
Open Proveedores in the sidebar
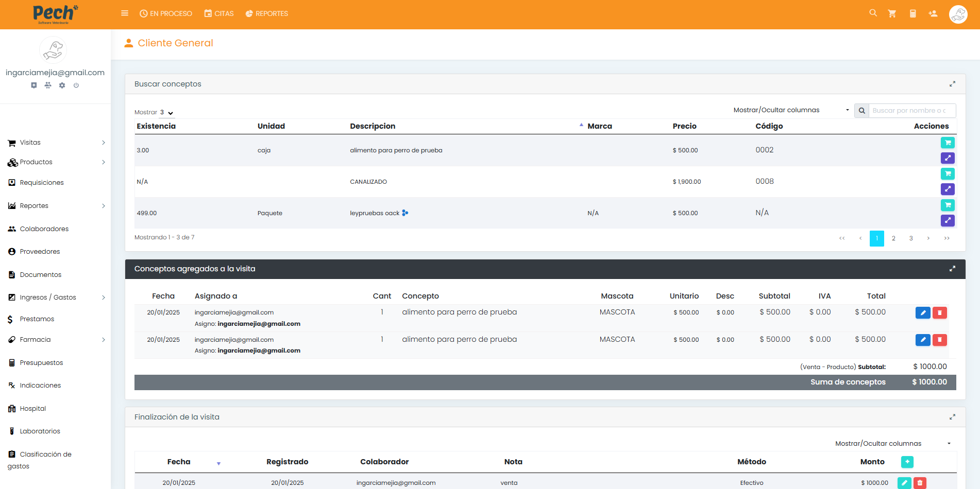point(40,252)
